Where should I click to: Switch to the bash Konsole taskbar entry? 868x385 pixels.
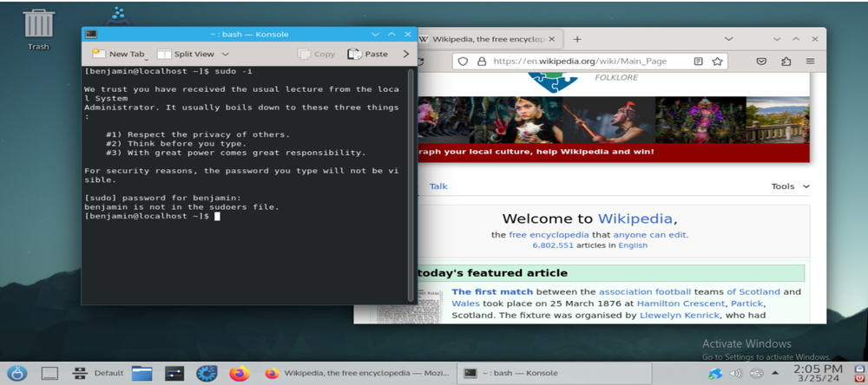point(555,374)
